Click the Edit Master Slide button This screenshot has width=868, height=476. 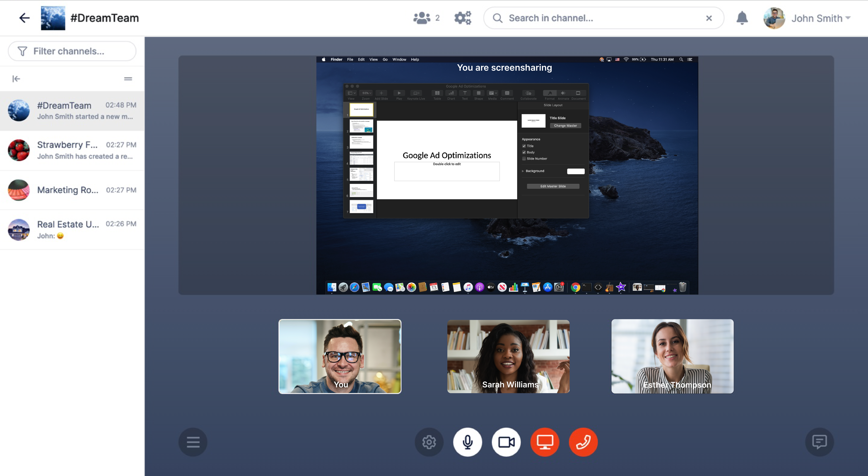click(553, 186)
